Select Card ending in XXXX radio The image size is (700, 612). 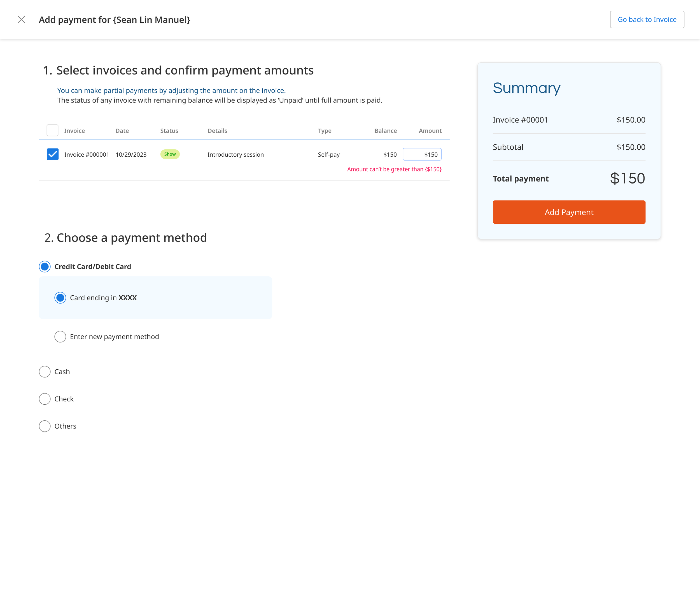60,298
